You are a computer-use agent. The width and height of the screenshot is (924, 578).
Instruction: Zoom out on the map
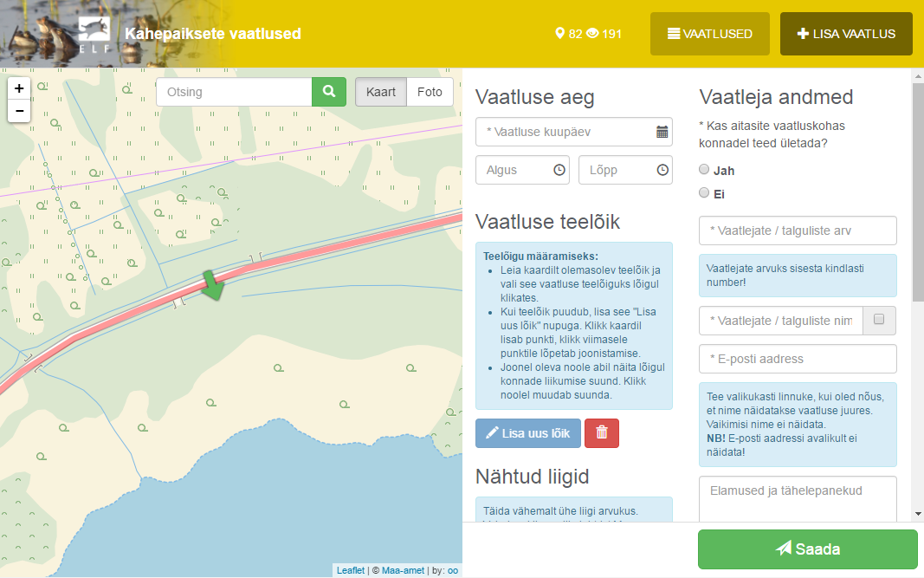point(19,111)
